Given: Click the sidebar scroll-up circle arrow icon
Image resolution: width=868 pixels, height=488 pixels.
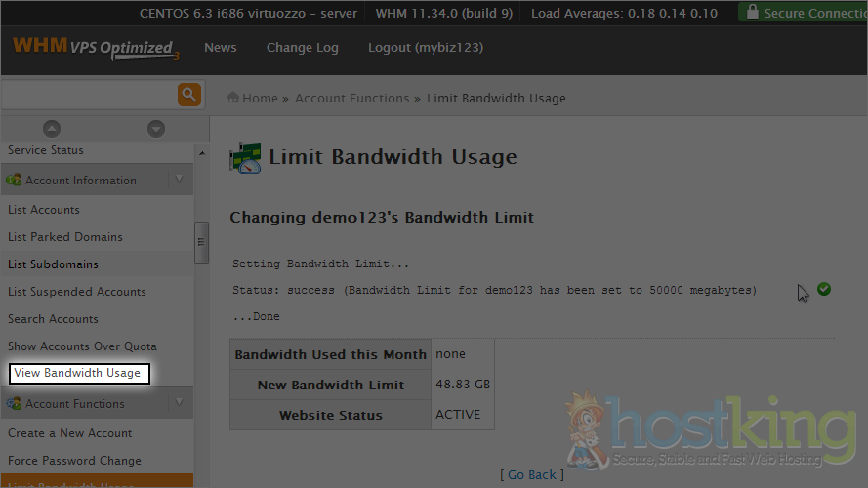Looking at the screenshot, I should [x=52, y=129].
